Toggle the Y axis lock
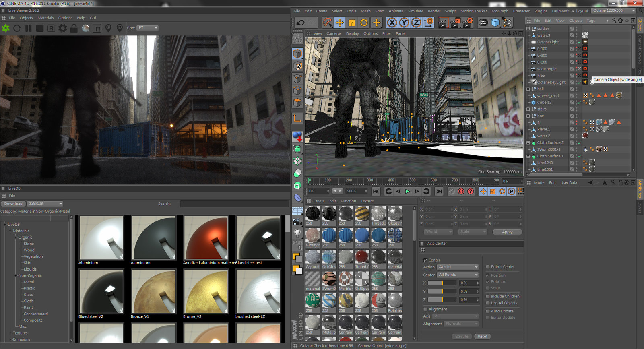The image size is (644, 349). tap(404, 23)
